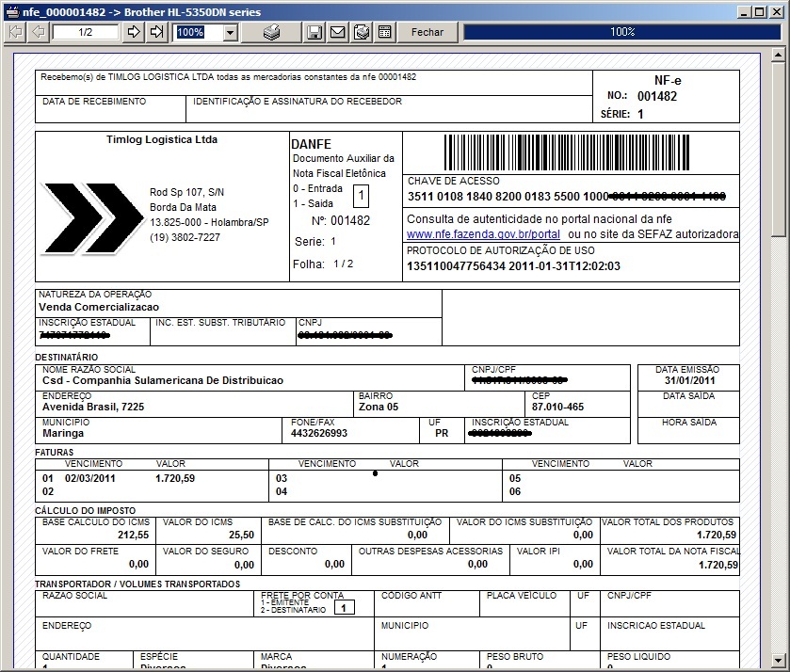Image resolution: width=790 pixels, height=672 pixels.
Task: Click the CEP value 87.010-465
Action: (x=557, y=407)
